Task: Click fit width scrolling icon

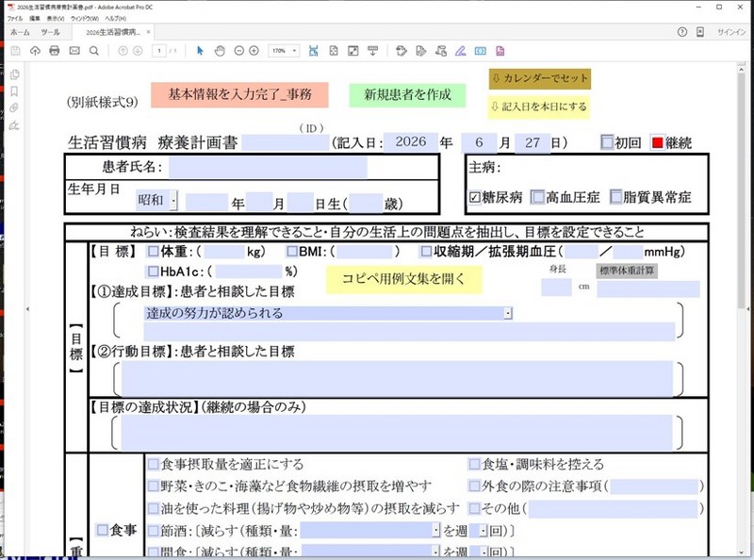Action: 314,51
